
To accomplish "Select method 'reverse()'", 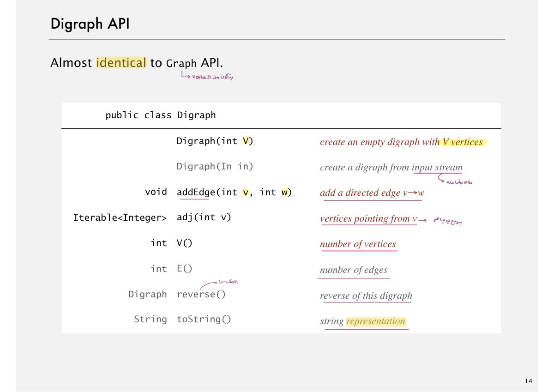I will (x=201, y=294).
